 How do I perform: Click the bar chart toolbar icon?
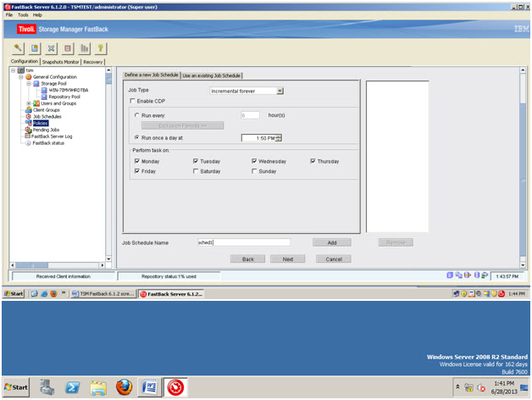(x=84, y=48)
